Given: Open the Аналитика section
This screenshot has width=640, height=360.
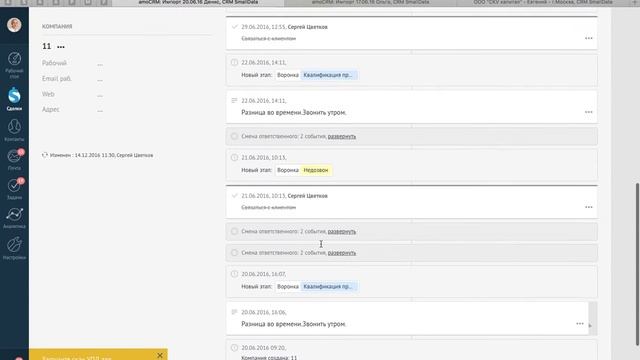Looking at the screenshot, I should tap(14, 218).
